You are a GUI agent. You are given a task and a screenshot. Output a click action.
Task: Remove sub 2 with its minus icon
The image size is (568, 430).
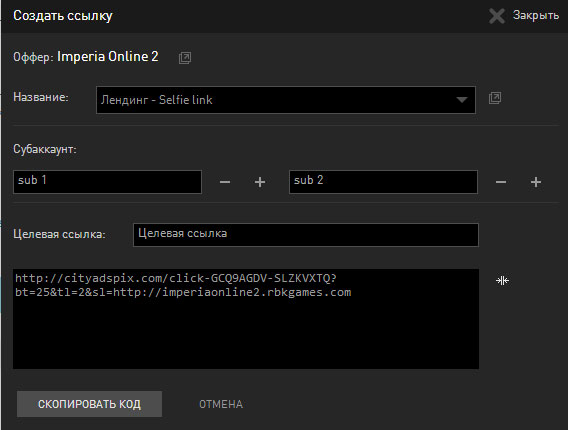tap(501, 182)
